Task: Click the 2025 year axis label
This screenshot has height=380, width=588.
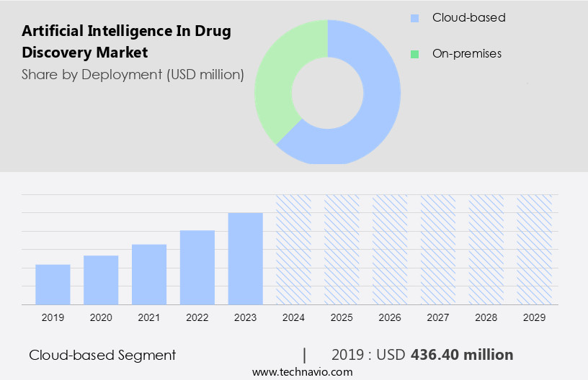Action: [x=342, y=317]
